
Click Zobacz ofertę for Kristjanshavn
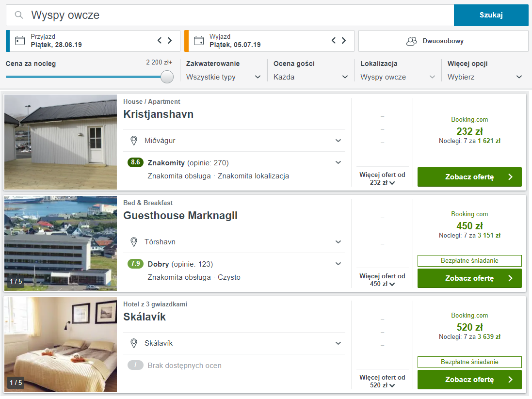coord(469,177)
